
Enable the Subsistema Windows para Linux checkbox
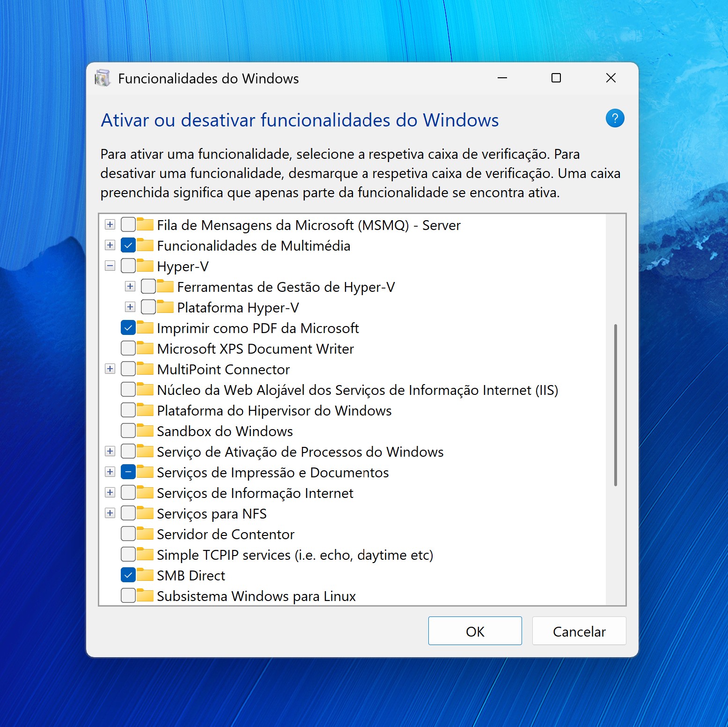click(128, 595)
